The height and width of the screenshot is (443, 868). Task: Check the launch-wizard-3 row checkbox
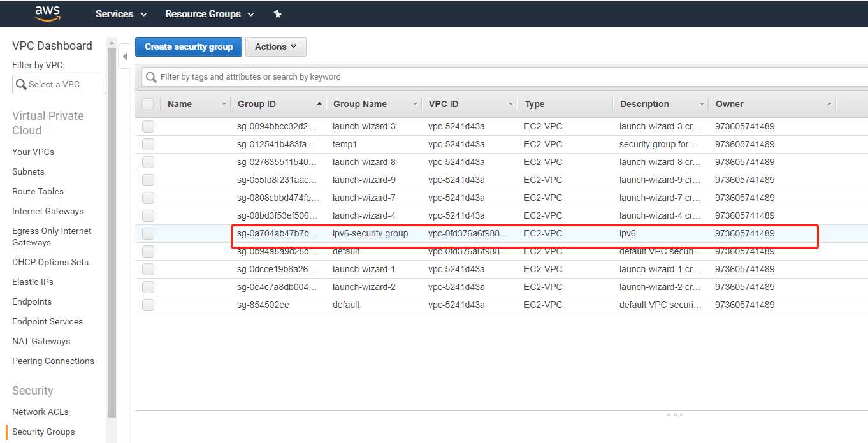pos(148,126)
